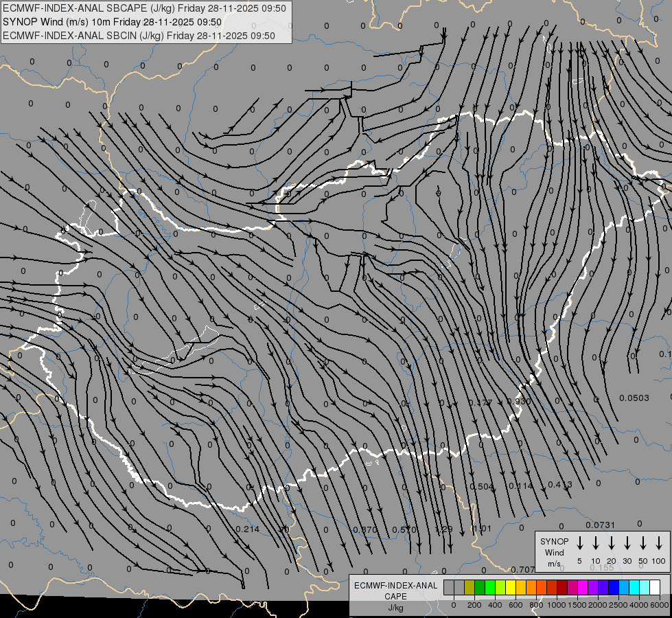Click the wind legend value 30

point(627,561)
